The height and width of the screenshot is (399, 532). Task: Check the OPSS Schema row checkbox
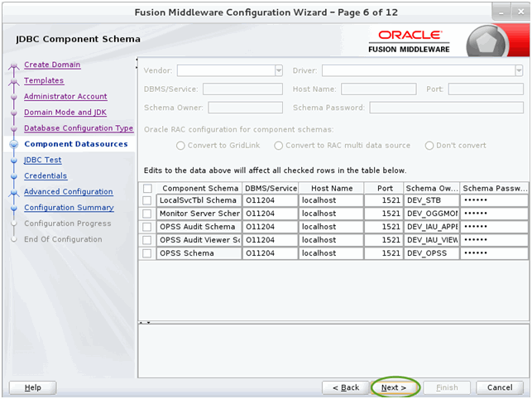pos(147,253)
